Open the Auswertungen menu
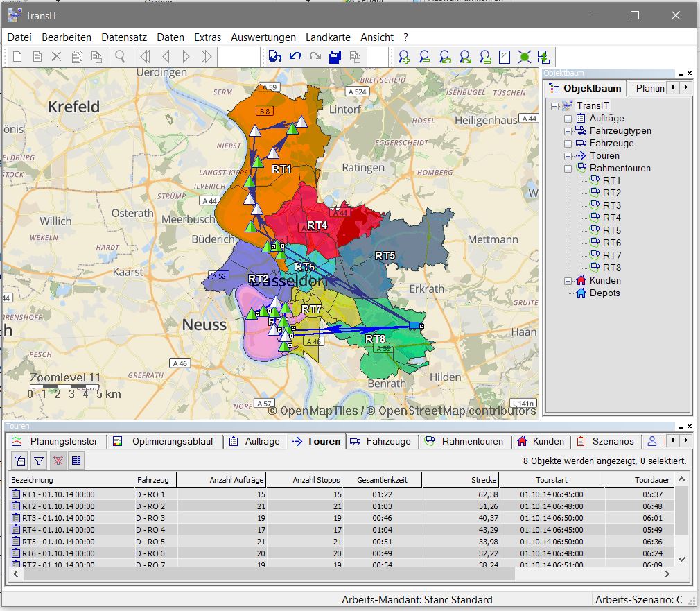Viewport: 700px width, 611px height. (263, 37)
